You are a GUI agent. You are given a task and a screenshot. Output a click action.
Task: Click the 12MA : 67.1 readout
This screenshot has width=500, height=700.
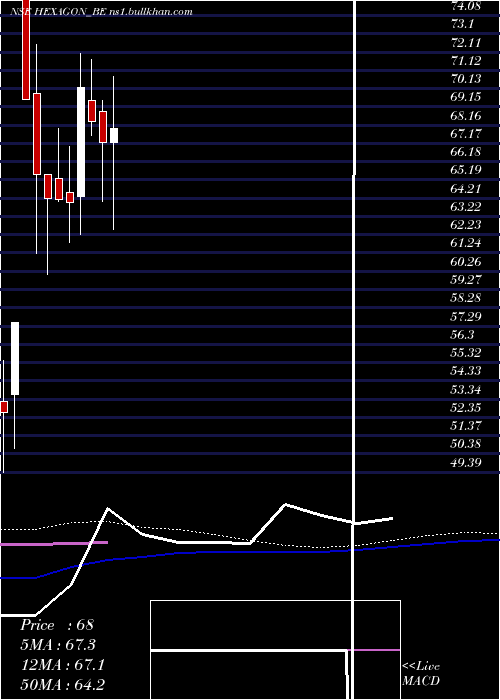[63, 665]
